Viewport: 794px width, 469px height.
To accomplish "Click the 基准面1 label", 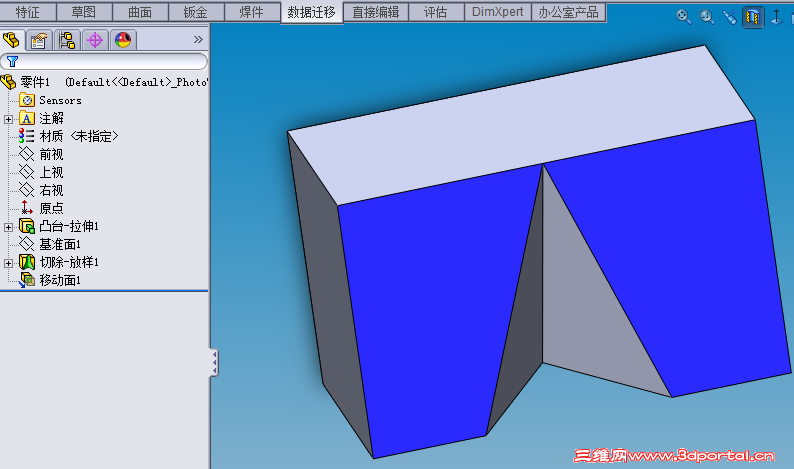I will (x=60, y=244).
